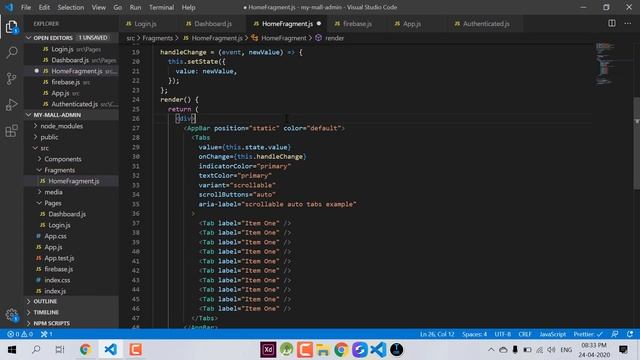The width and height of the screenshot is (640, 360).
Task: Click HomeFragment breadcrumb class item
Action: pos(279,38)
